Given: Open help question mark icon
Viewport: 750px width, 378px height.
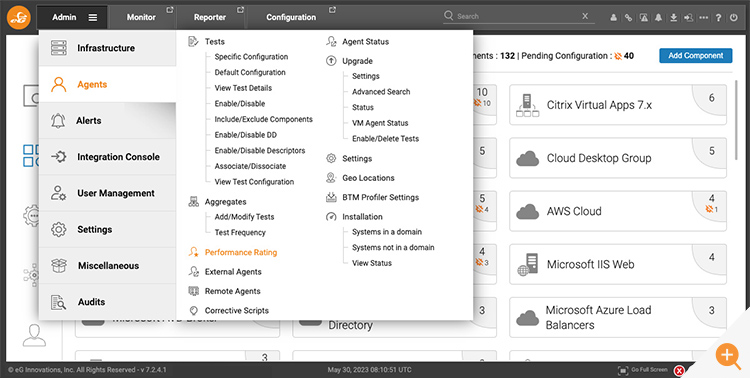Looking at the screenshot, I should tap(718, 18).
